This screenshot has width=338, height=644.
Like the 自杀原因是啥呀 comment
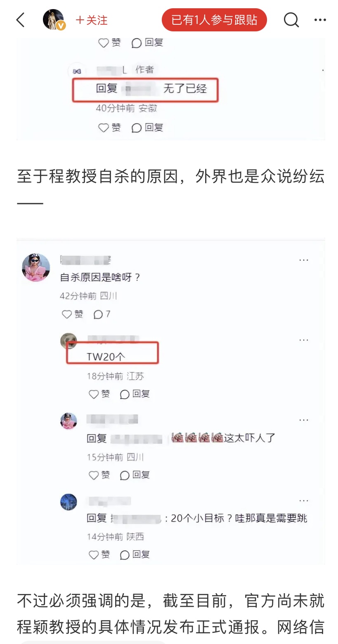(72, 315)
